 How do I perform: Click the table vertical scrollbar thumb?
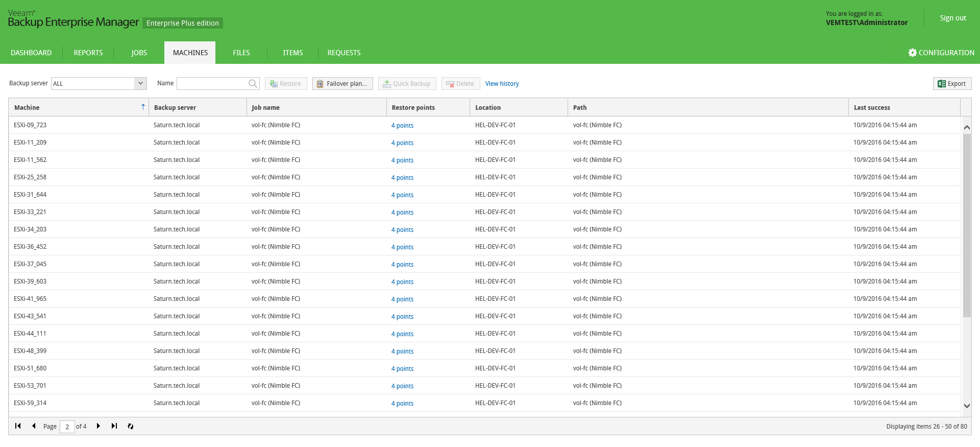tap(967, 225)
